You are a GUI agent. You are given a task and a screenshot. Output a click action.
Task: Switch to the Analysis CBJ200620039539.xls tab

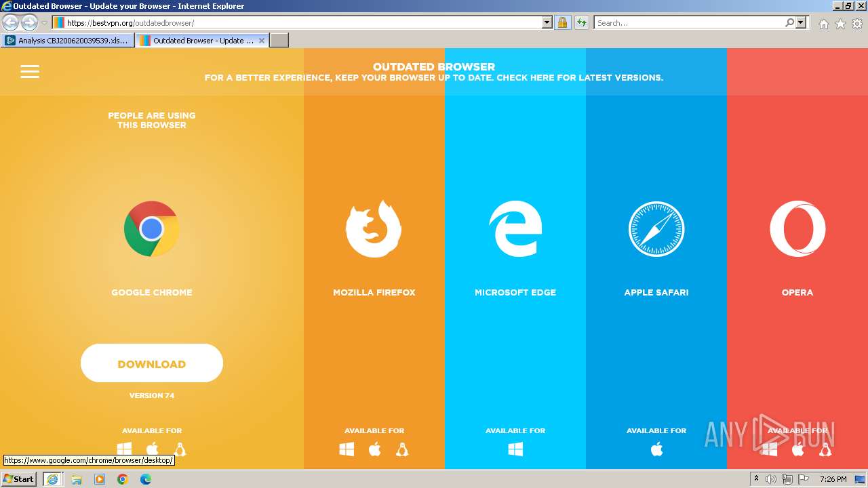(x=67, y=41)
